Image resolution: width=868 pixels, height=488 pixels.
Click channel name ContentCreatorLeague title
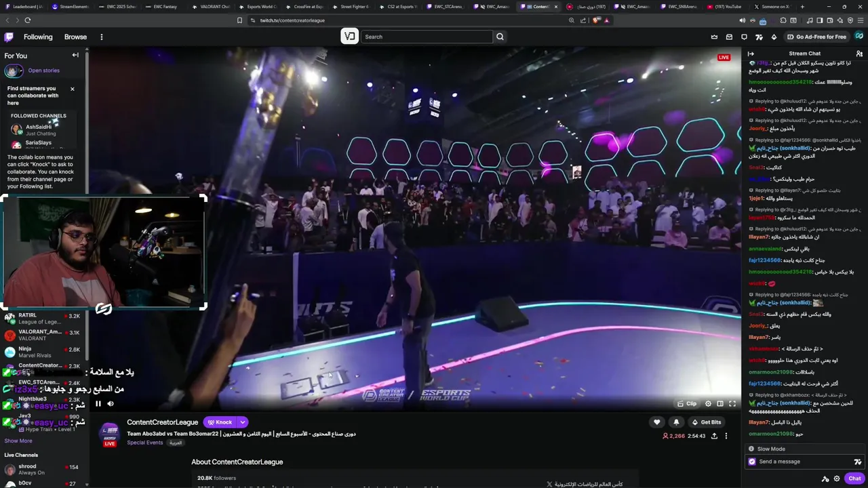point(163,422)
